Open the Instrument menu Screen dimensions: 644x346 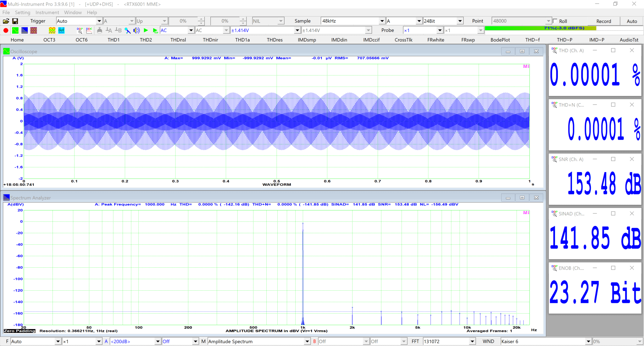pos(47,12)
